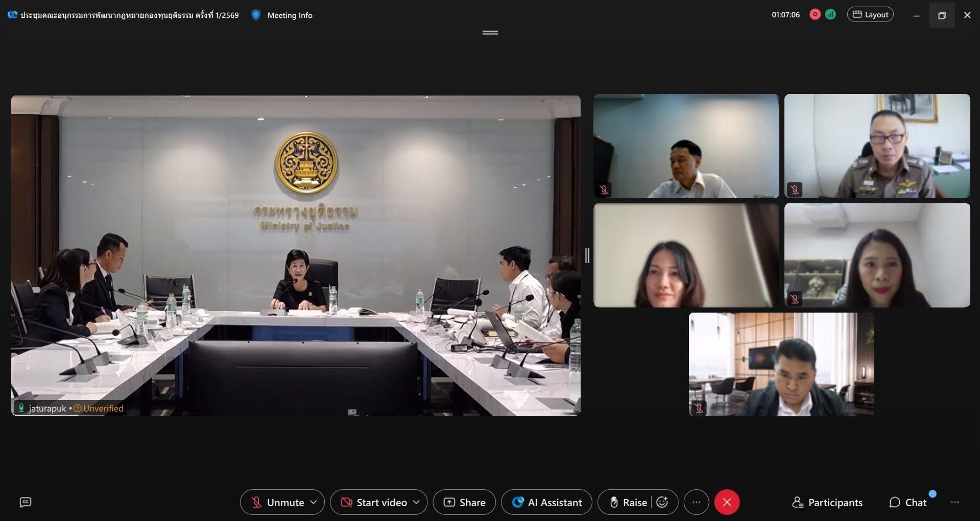The width and height of the screenshot is (980, 521).
Task: Turn on camera with Start video
Action: (373, 503)
